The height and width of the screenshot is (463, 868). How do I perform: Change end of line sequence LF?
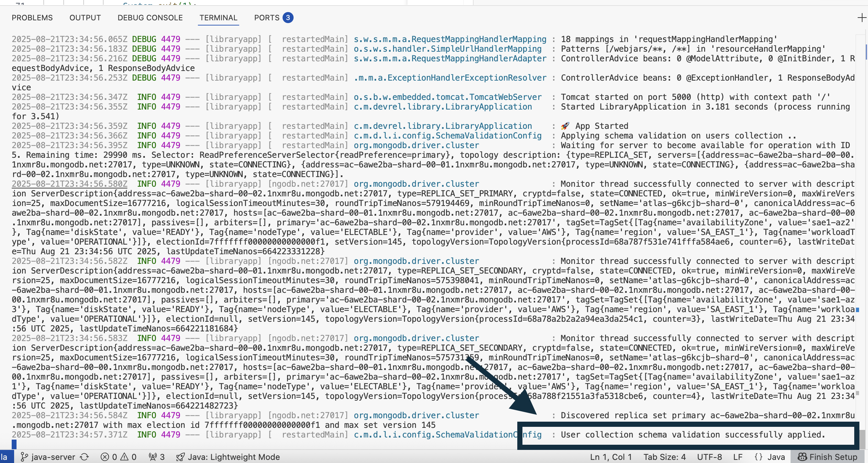click(738, 457)
